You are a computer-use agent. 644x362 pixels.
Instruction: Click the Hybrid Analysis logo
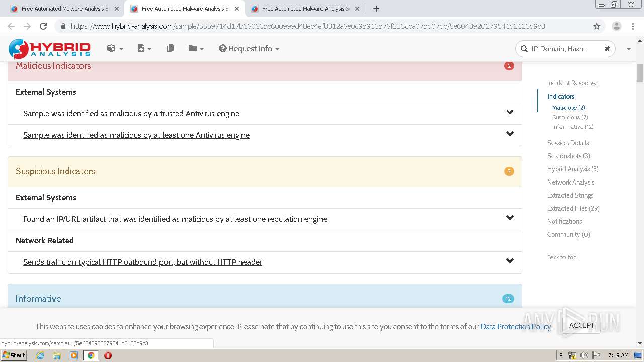pos(49,49)
